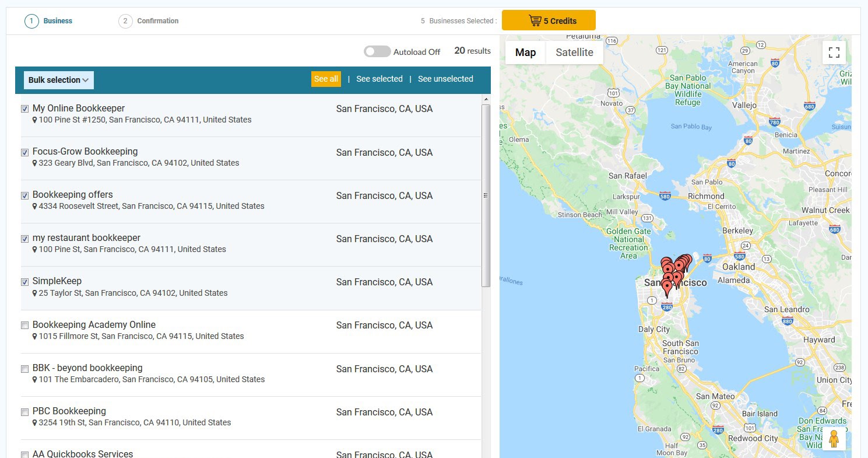Viewport: 868px width, 458px height.
Task: Click Oakland label on the map
Action: (739, 267)
